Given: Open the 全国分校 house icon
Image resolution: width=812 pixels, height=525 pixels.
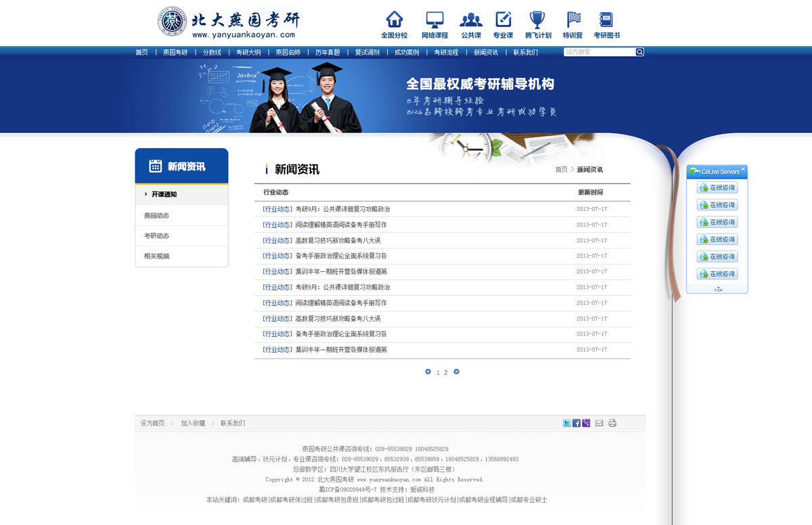Looking at the screenshot, I should click(x=394, y=19).
